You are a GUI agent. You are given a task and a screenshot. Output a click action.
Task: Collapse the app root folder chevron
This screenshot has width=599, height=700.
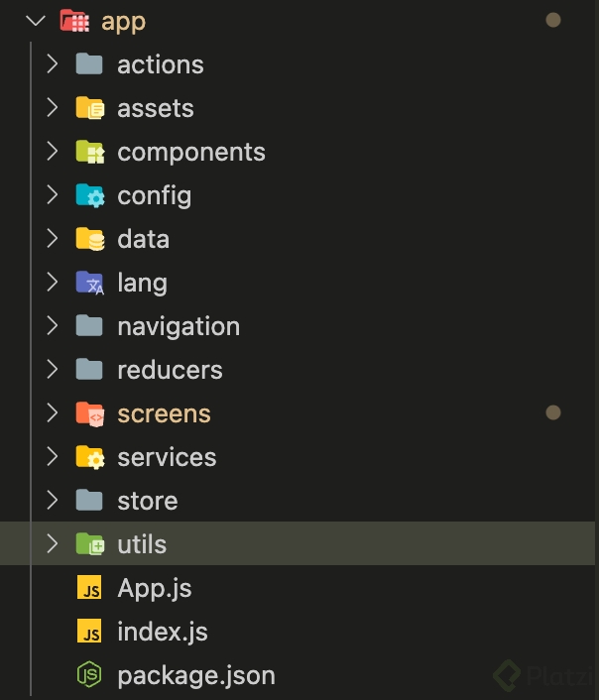(x=38, y=21)
